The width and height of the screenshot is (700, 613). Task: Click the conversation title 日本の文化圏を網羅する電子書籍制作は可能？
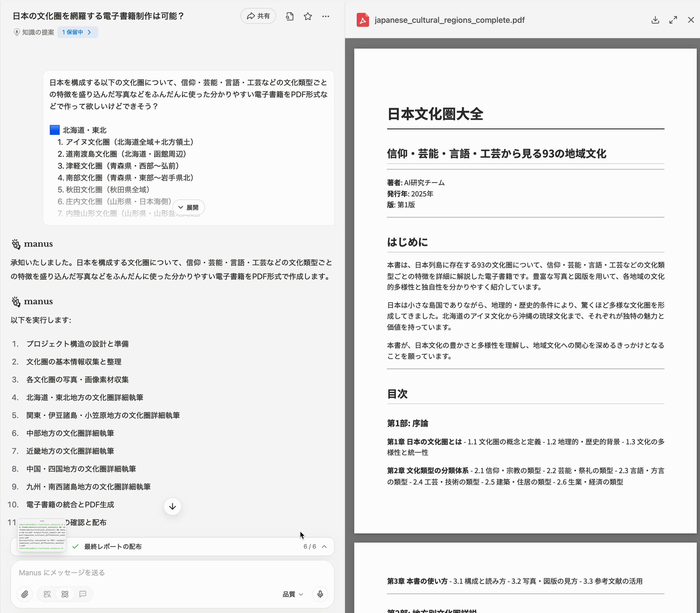(x=98, y=16)
